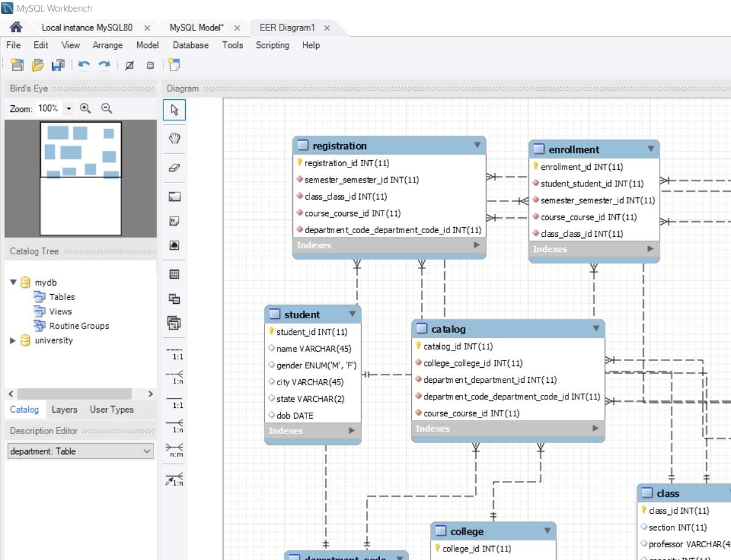Open the Database menu

(x=191, y=45)
